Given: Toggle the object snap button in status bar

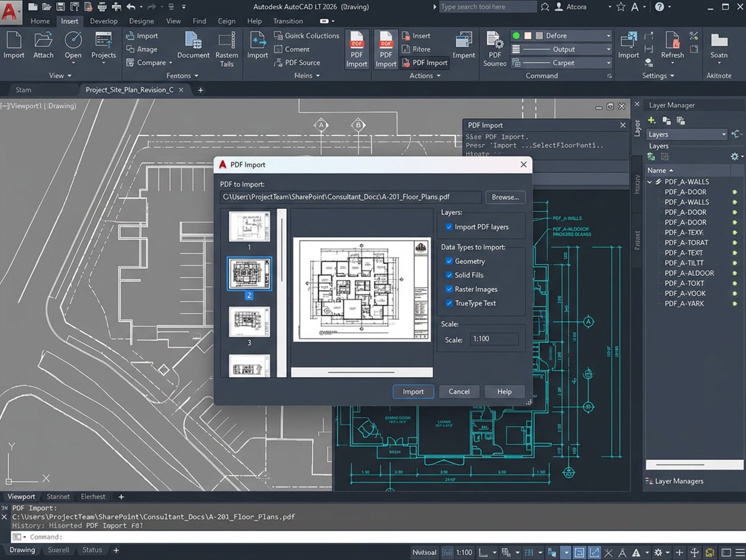Looking at the screenshot, I should pyautogui.click(x=580, y=552).
